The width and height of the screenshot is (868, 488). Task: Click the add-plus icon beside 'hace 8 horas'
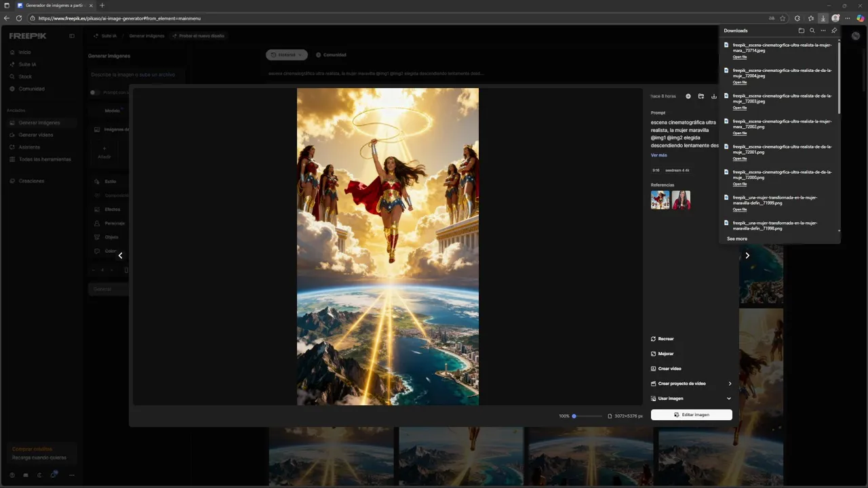click(x=688, y=96)
